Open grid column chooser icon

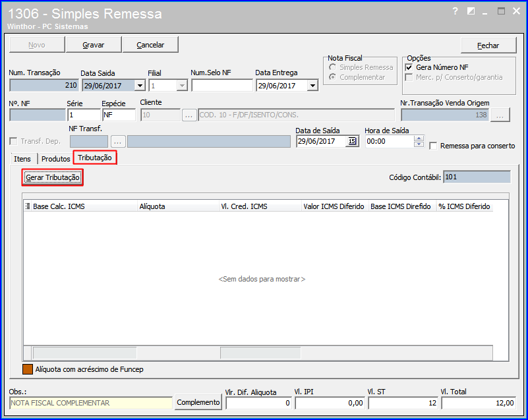(x=28, y=206)
